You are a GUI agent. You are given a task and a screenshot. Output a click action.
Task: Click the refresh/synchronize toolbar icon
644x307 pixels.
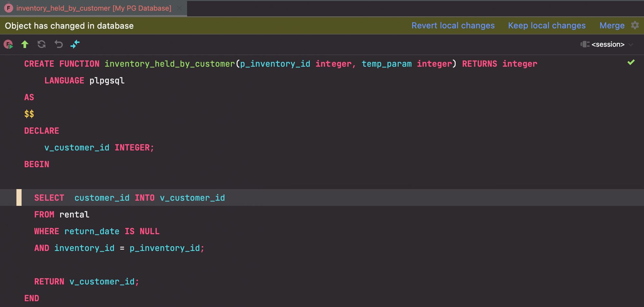(42, 44)
